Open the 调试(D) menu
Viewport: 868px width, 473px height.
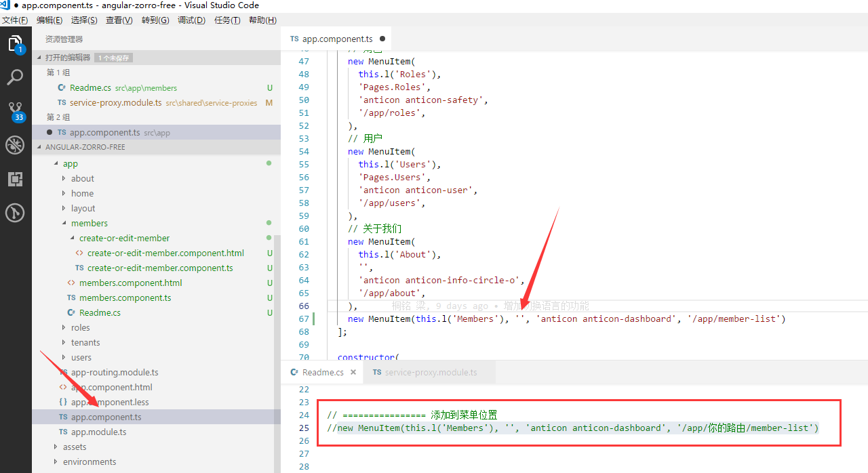coord(191,20)
